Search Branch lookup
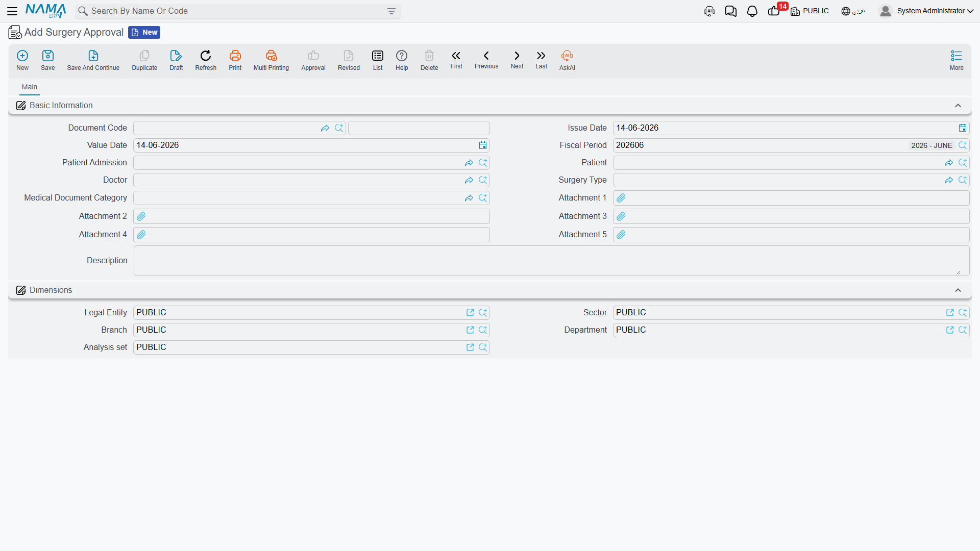 [483, 330]
